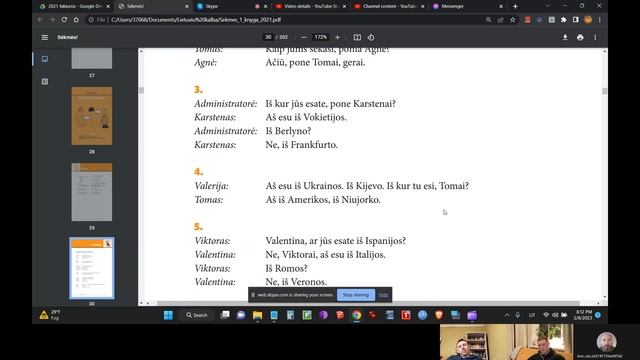Image resolution: width=640 pixels, height=360 pixels.
Task: Select the thumbnails view sidebar icon
Action: 45,59
